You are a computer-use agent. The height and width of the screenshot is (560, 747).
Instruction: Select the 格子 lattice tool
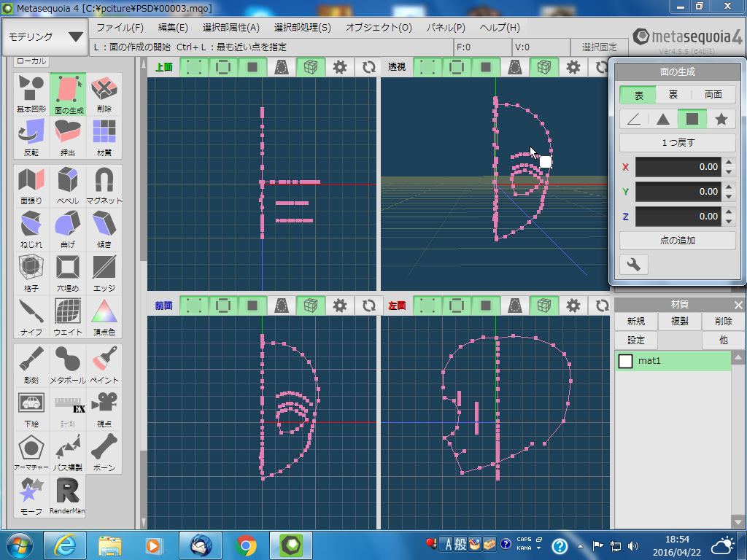31,273
